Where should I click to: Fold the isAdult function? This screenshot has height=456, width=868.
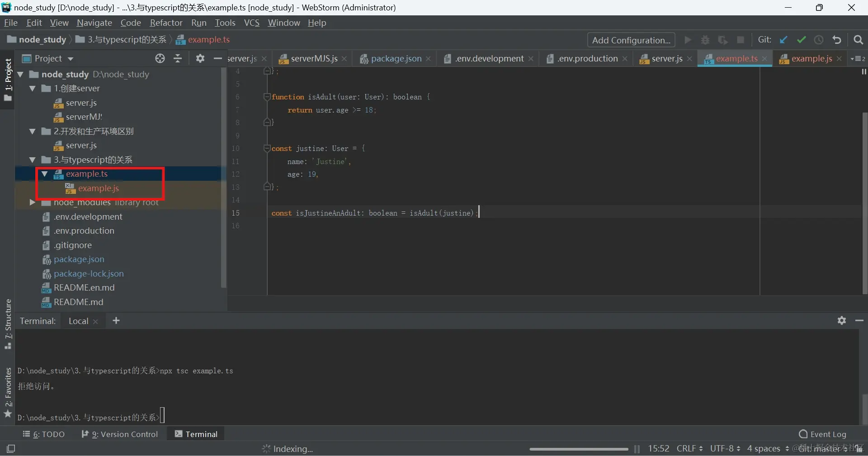tap(267, 97)
